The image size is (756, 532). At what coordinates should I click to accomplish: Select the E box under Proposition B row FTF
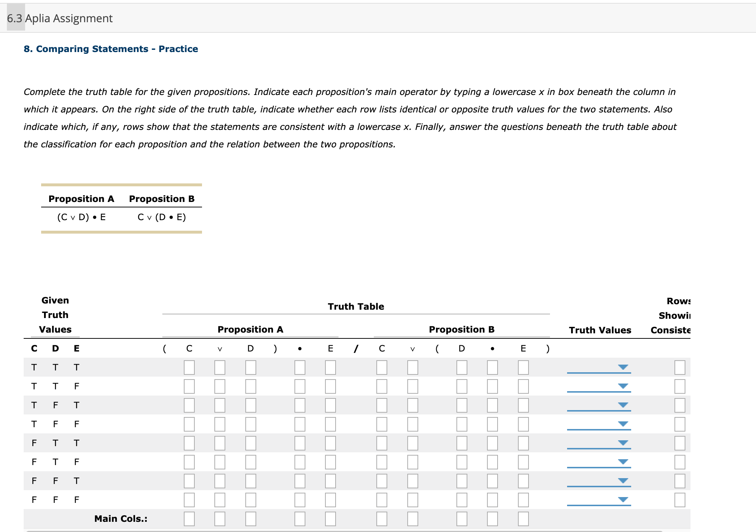pyautogui.click(x=523, y=462)
